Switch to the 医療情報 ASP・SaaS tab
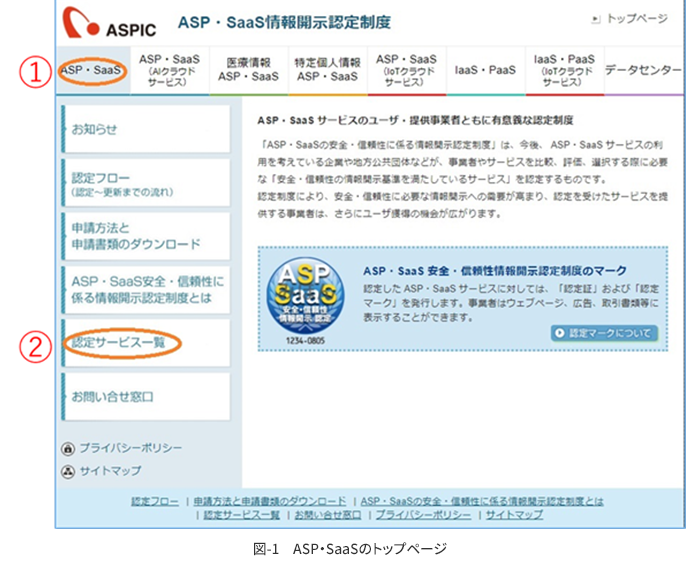This screenshot has width=700, height=570. coord(248,70)
